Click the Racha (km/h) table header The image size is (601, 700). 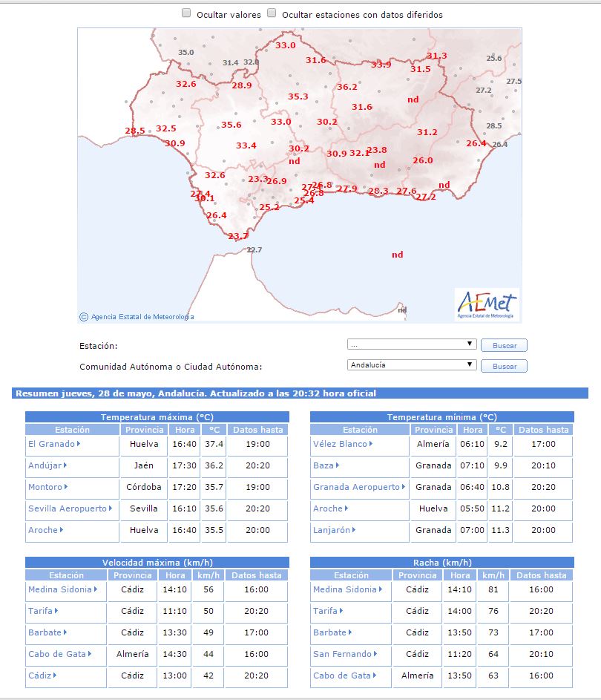[x=442, y=563]
